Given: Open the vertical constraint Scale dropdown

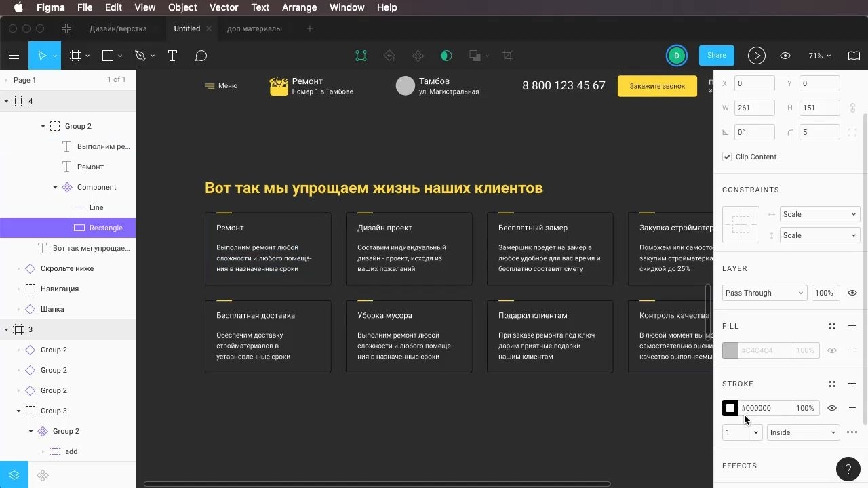Looking at the screenshot, I should [x=819, y=235].
